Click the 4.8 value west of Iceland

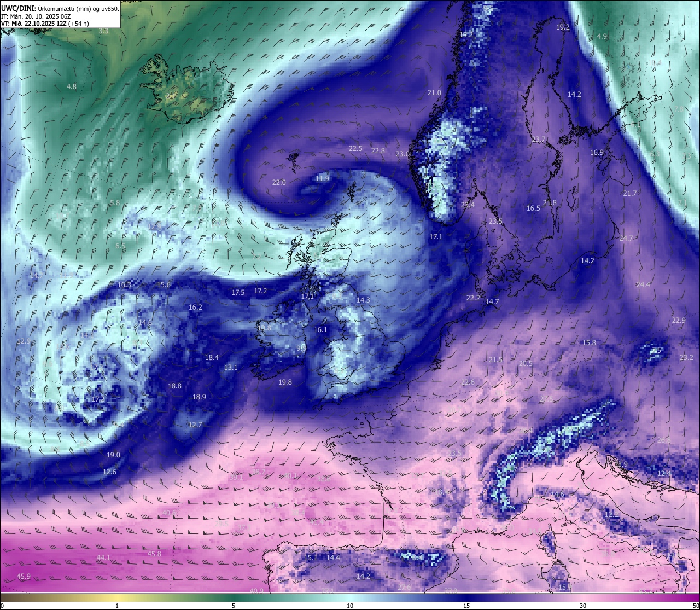(72, 86)
